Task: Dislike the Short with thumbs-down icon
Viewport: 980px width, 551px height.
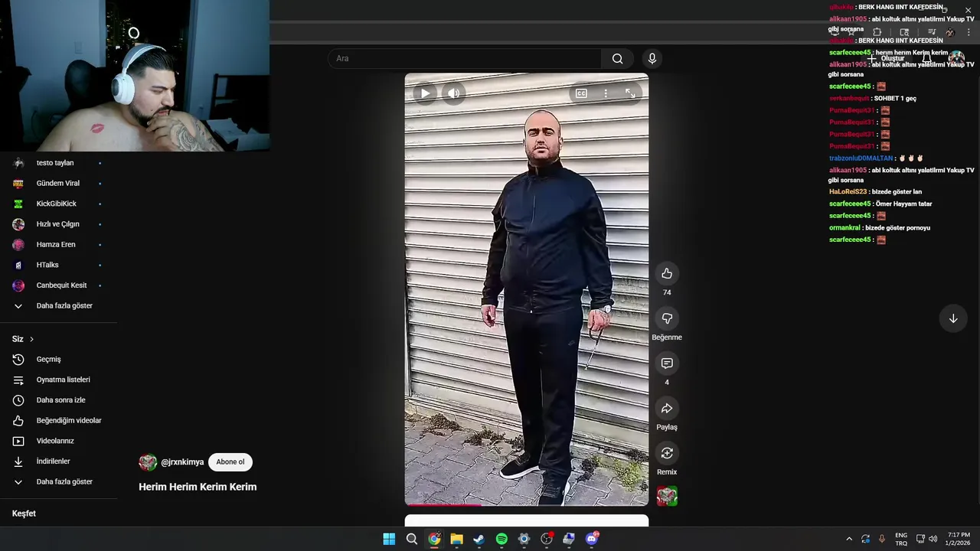Action: pos(667,318)
